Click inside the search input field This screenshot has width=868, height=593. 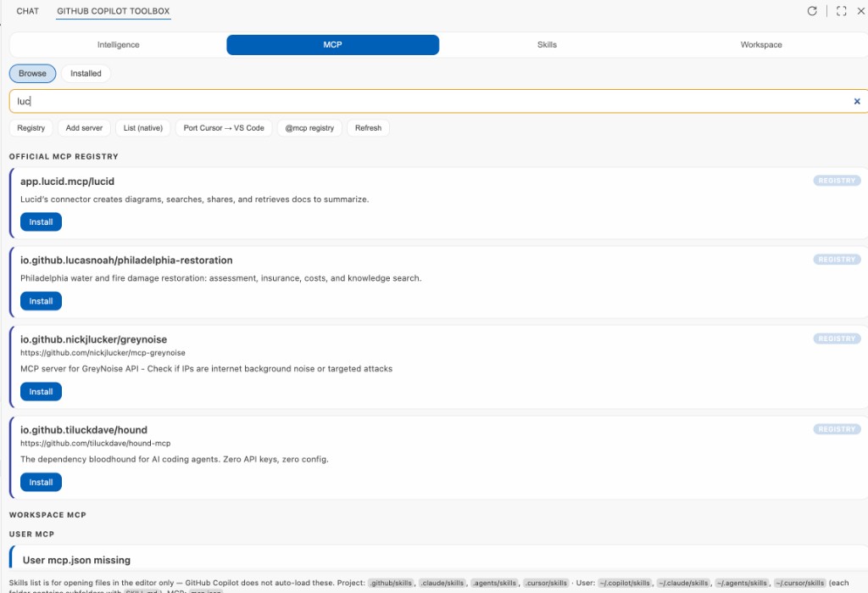tap(339, 101)
